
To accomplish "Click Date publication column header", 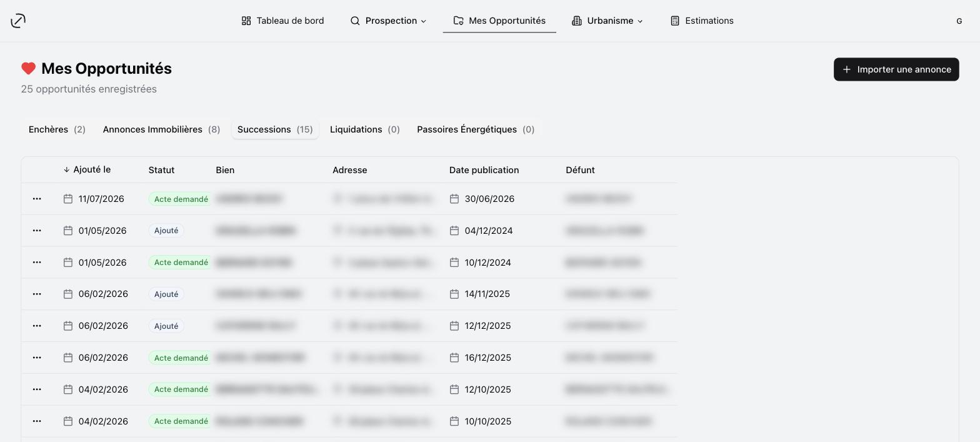I will 484,170.
